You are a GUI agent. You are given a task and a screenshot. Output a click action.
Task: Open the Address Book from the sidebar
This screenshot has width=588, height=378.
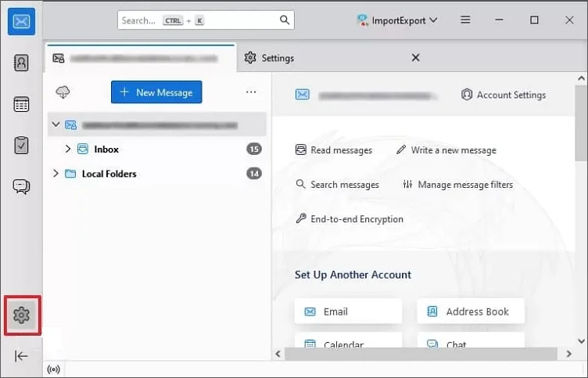click(21, 63)
